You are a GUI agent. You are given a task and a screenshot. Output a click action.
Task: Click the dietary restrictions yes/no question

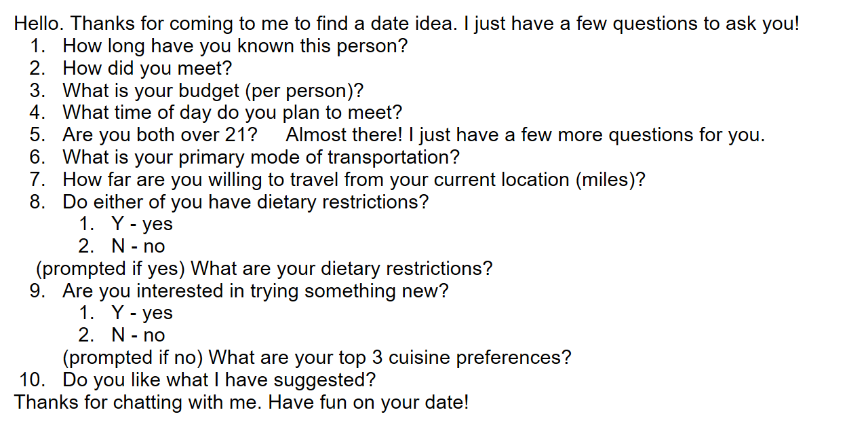click(x=245, y=202)
